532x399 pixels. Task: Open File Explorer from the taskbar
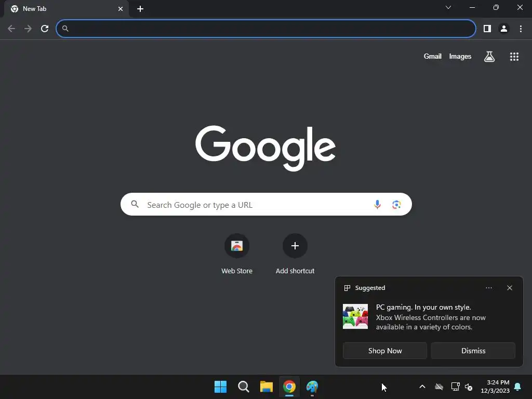pyautogui.click(x=267, y=387)
